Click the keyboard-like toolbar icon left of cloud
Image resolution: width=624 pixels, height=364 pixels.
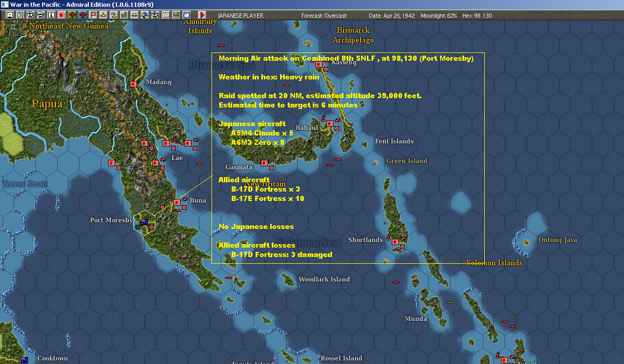click(176, 15)
